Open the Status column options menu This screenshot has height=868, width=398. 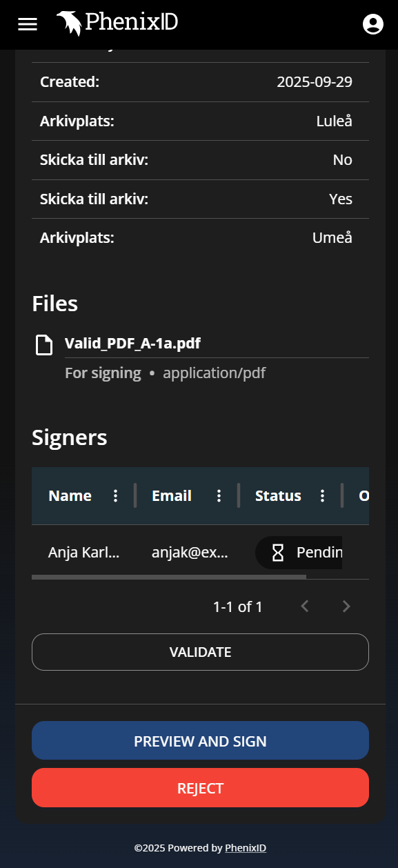(x=322, y=496)
